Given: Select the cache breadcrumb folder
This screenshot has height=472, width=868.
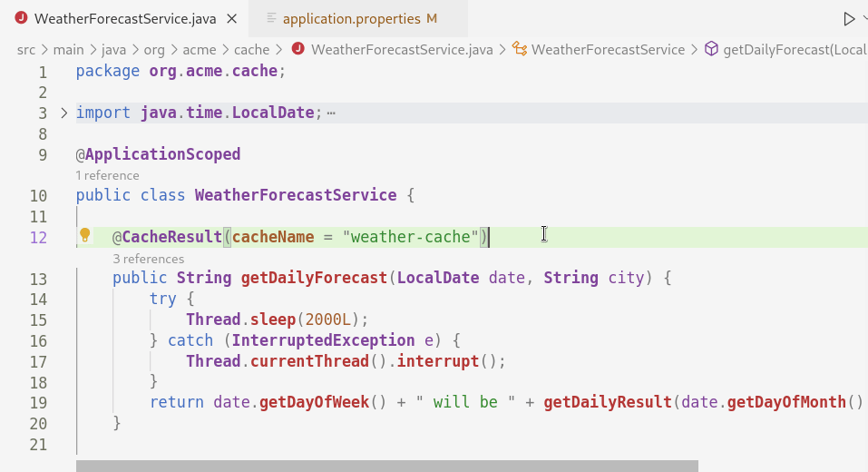Looking at the screenshot, I should 251,50.
